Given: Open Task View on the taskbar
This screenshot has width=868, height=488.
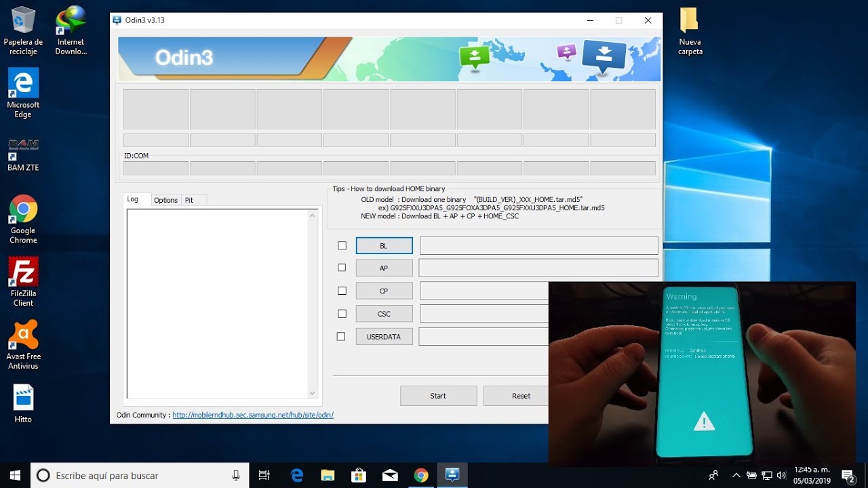Looking at the screenshot, I should (x=264, y=476).
